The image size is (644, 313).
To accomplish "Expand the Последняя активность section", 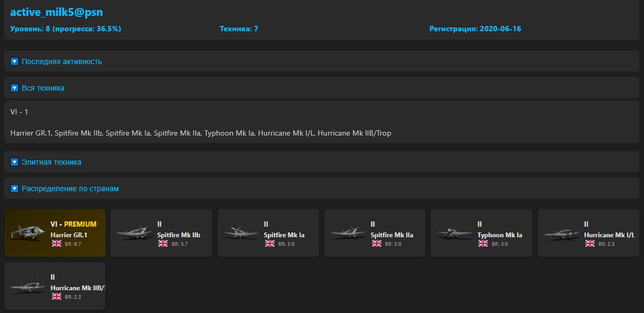I will [61, 61].
